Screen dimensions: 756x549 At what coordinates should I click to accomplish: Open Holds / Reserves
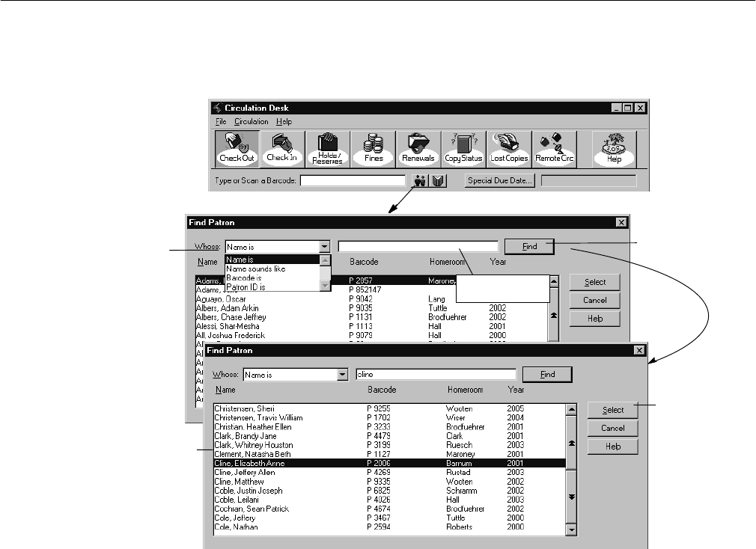[327, 149]
